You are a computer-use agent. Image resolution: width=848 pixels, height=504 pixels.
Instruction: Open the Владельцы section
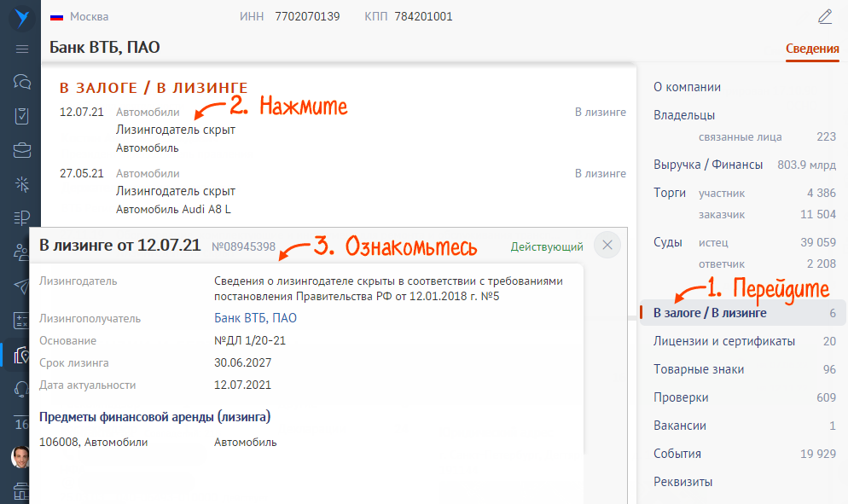pyautogui.click(x=684, y=115)
